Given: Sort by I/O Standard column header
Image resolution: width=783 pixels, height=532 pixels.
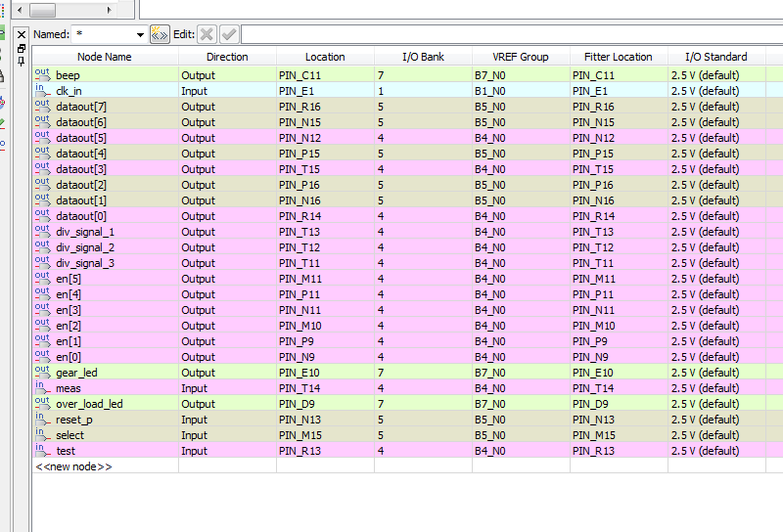Looking at the screenshot, I should click(x=716, y=57).
